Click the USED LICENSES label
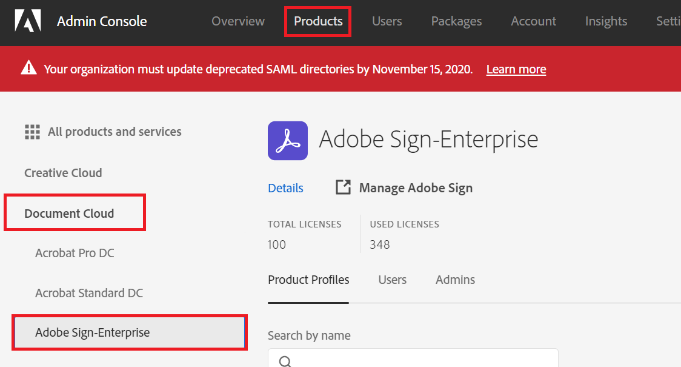The height and width of the screenshot is (367, 681). click(404, 225)
